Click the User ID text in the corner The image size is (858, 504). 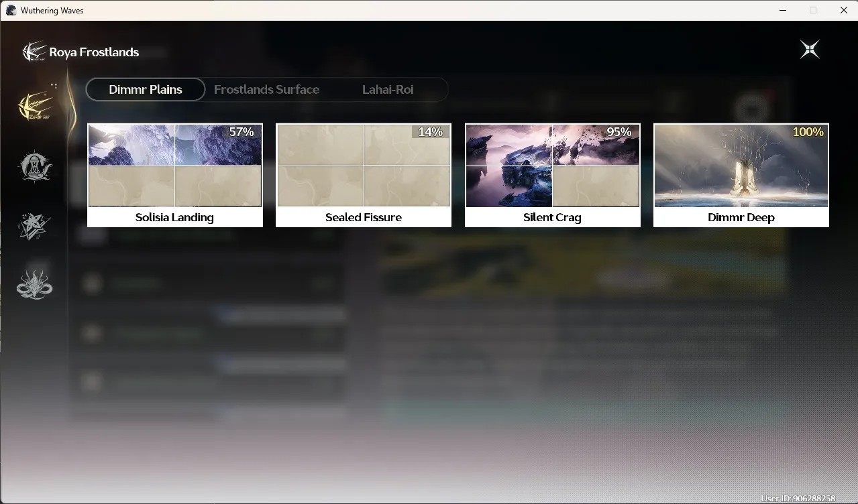(x=798, y=499)
